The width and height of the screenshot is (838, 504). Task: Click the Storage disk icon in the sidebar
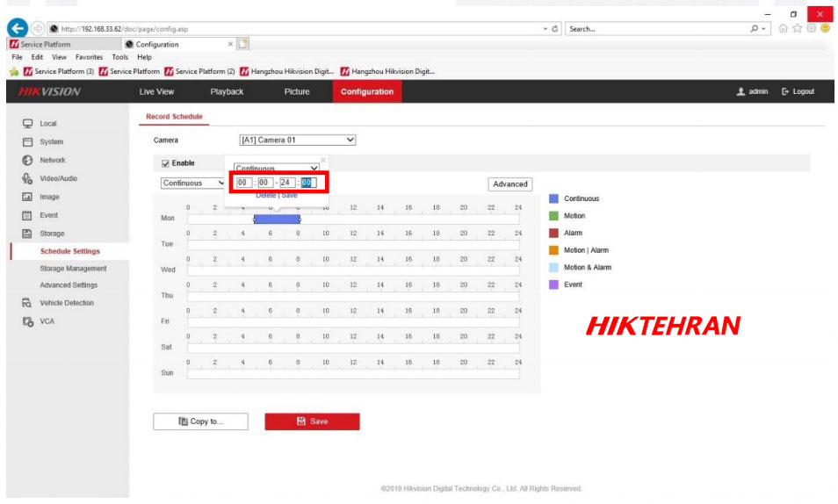point(27,234)
